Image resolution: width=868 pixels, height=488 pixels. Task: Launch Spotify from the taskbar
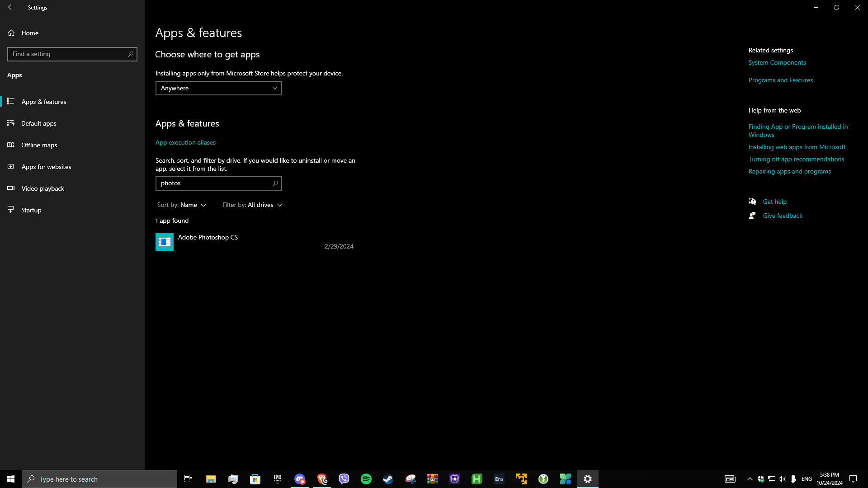366,479
